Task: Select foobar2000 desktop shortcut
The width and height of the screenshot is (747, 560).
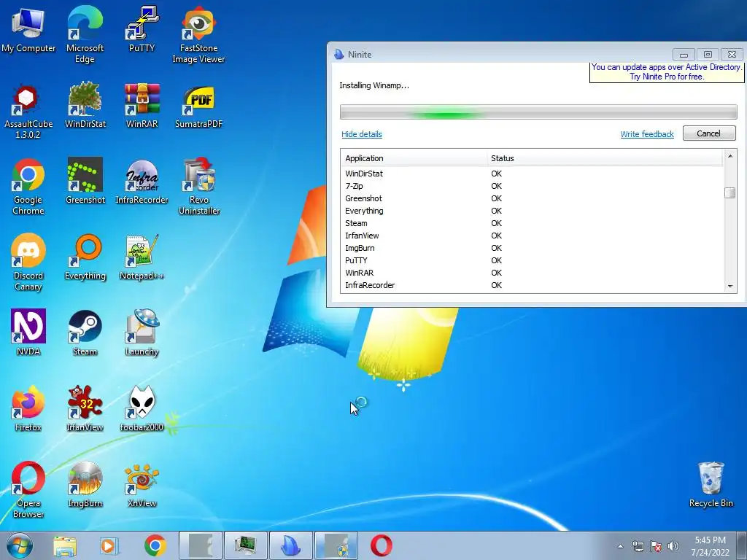Action: 142,408
